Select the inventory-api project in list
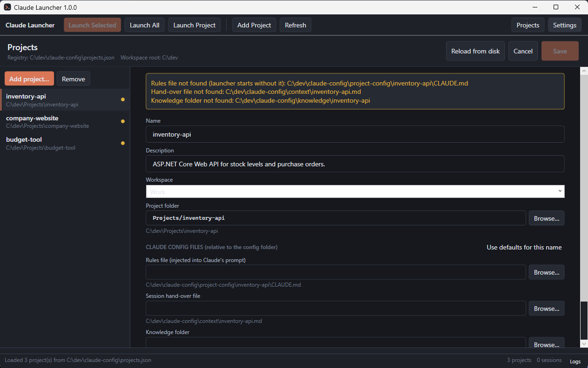Screen dimensions: 588x368 click(65, 100)
